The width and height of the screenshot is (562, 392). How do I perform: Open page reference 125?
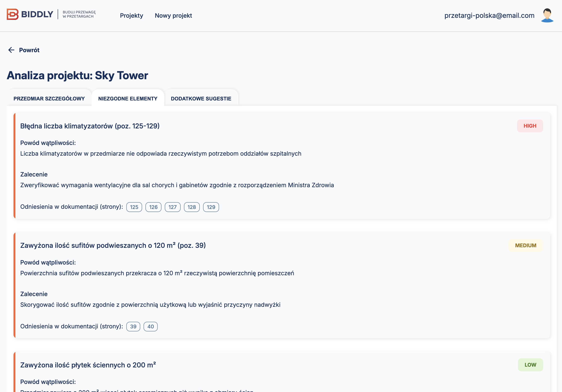click(134, 207)
